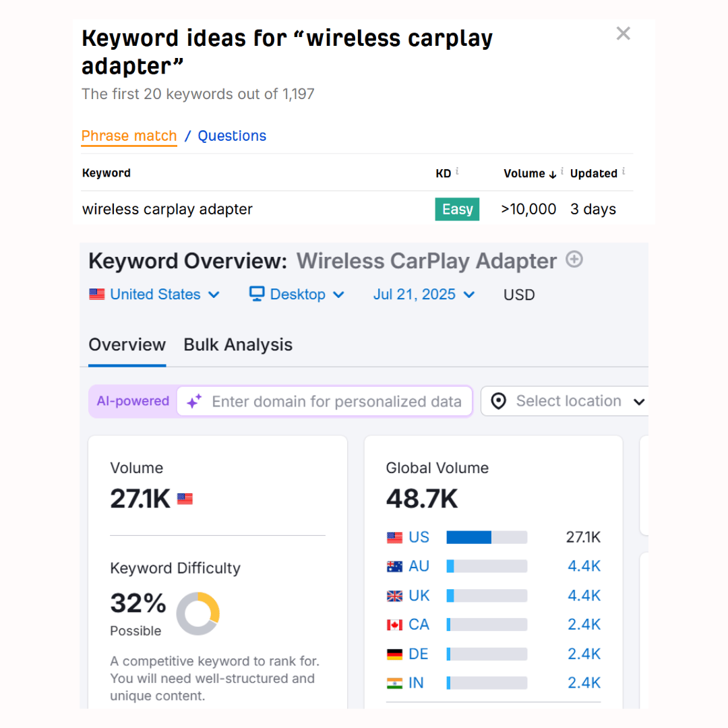728x728 pixels.
Task: Click the Volume info icon
Action: (562, 171)
